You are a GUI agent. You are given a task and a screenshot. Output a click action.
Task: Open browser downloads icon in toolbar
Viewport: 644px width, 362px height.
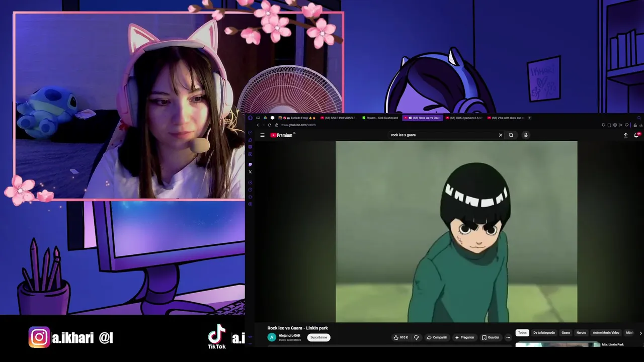point(641,125)
